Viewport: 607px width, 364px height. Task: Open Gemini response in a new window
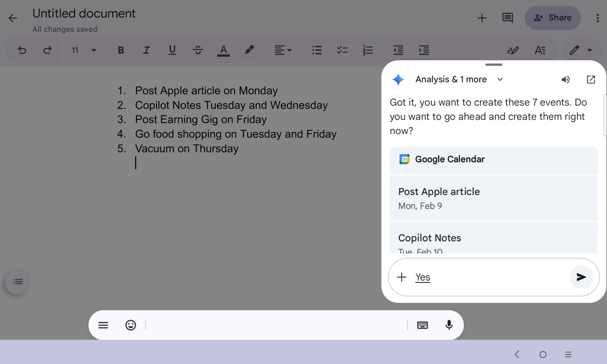point(591,79)
